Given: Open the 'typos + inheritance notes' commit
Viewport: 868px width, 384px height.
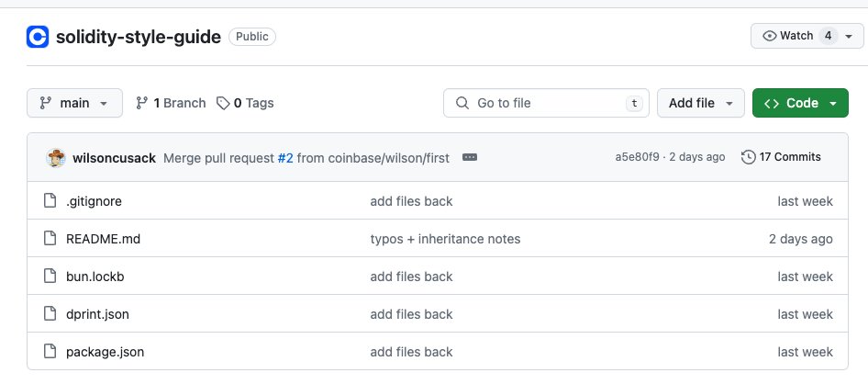Looking at the screenshot, I should pos(445,239).
